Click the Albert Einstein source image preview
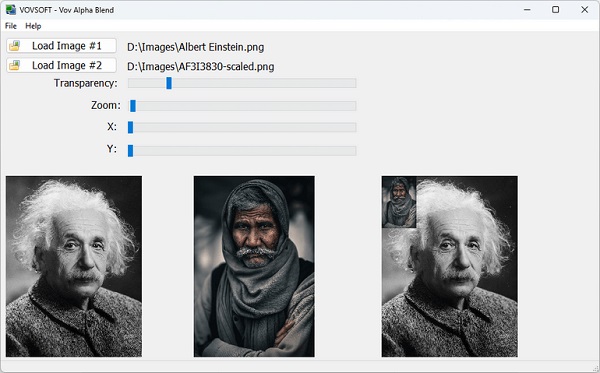The width and height of the screenshot is (600, 373). pos(74,267)
